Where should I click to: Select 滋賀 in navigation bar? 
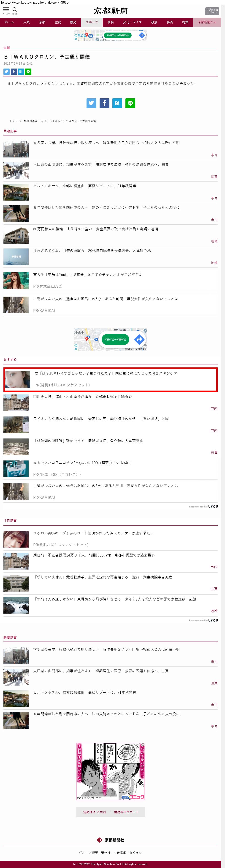pyautogui.click(x=58, y=22)
